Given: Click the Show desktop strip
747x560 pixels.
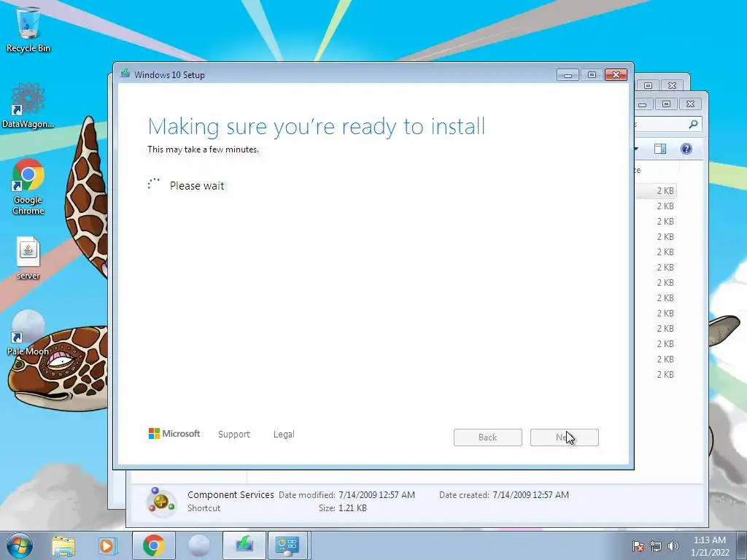Looking at the screenshot, I should 742,545.
